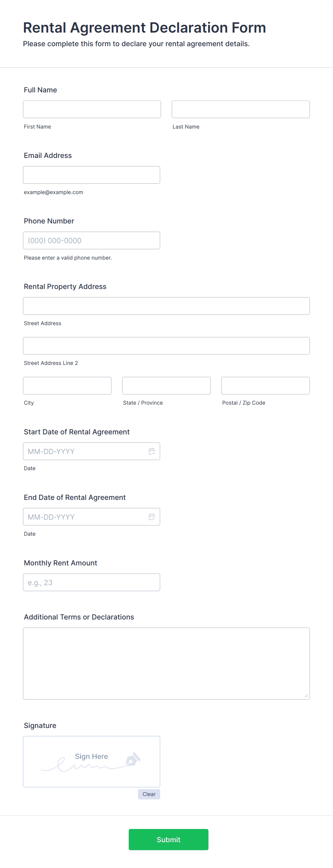
Task: Clear the signature field
Action: click(x=149, y=794)
